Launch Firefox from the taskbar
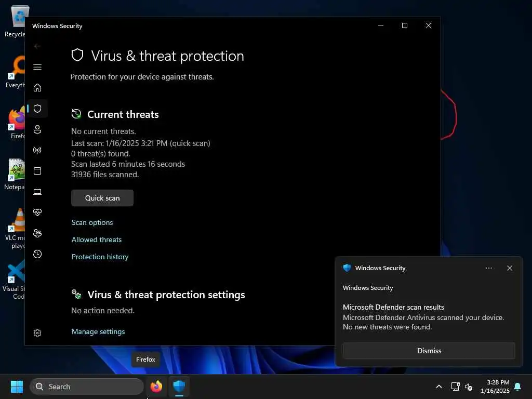Image resolution: width=532 pixels, height=399 pixels. click(x=156, y=387)
